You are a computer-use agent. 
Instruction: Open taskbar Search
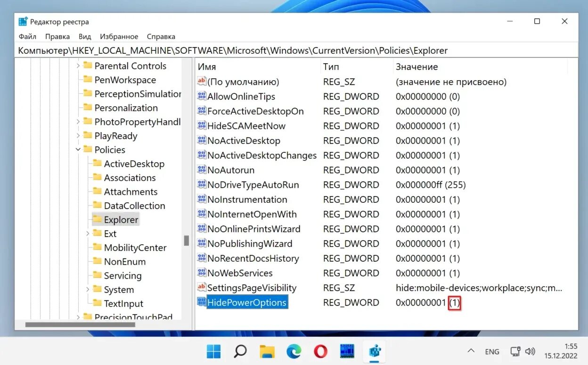click(240, 351)
